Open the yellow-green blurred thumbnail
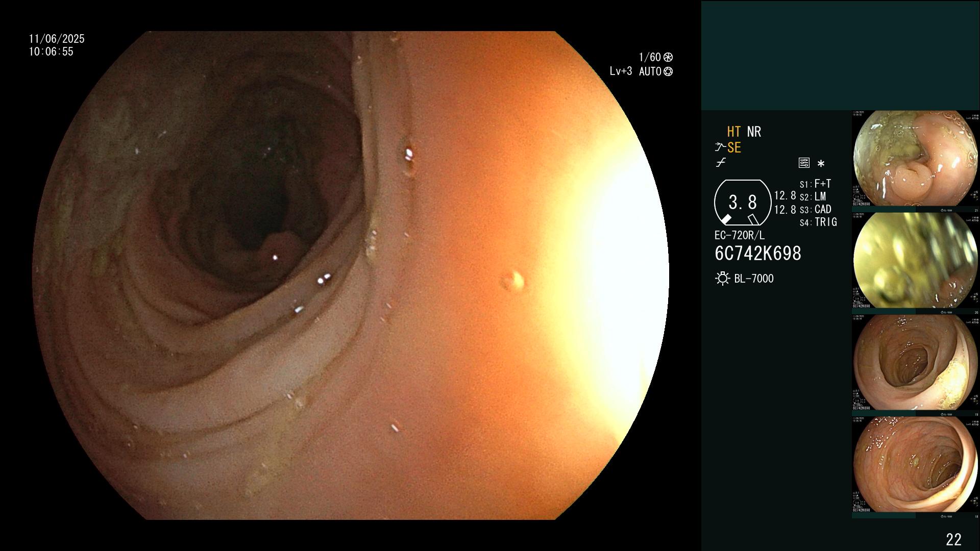Viewport: 980px width, 551px height. click(x=915, y=261)
